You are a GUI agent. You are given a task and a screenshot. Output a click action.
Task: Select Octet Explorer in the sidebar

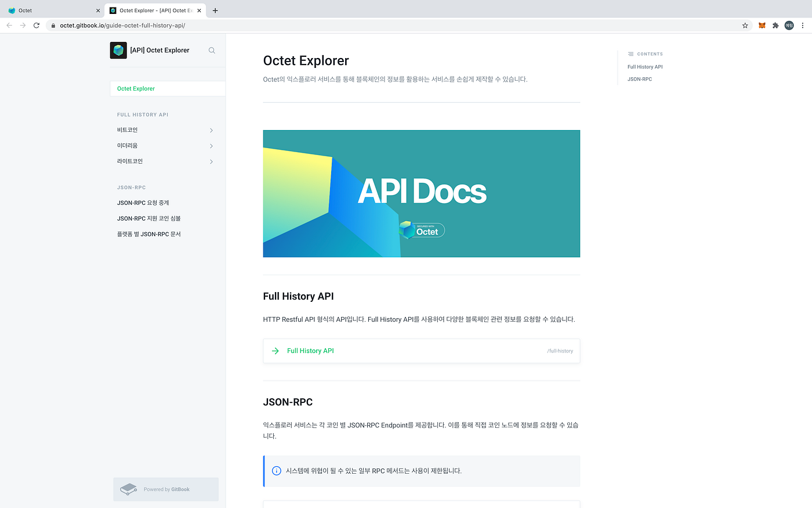click(168, 89)
